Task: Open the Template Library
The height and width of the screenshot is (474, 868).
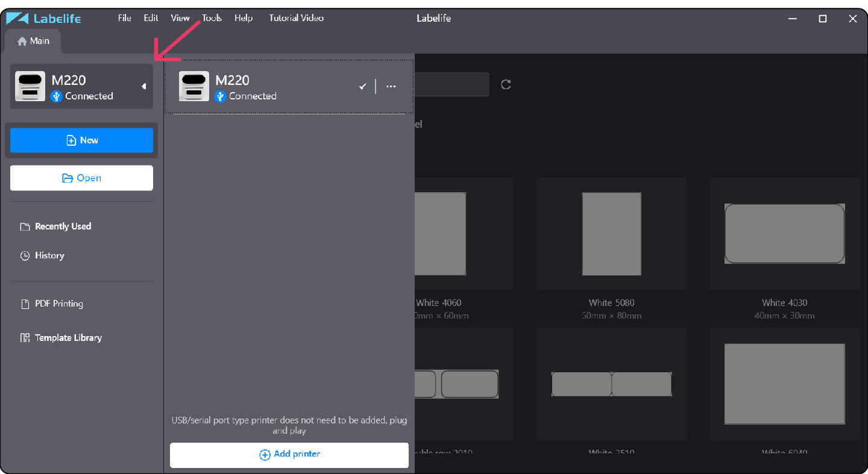Action: [x=61, y=338]
